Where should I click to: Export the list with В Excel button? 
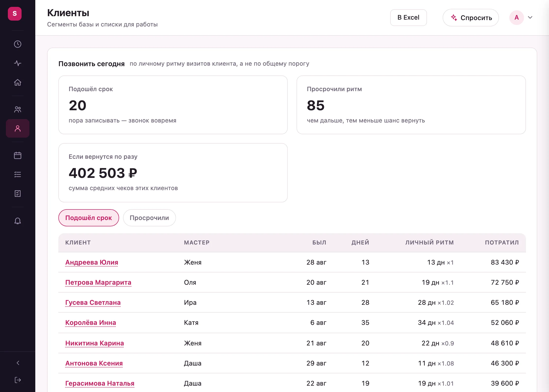[408, 17]
